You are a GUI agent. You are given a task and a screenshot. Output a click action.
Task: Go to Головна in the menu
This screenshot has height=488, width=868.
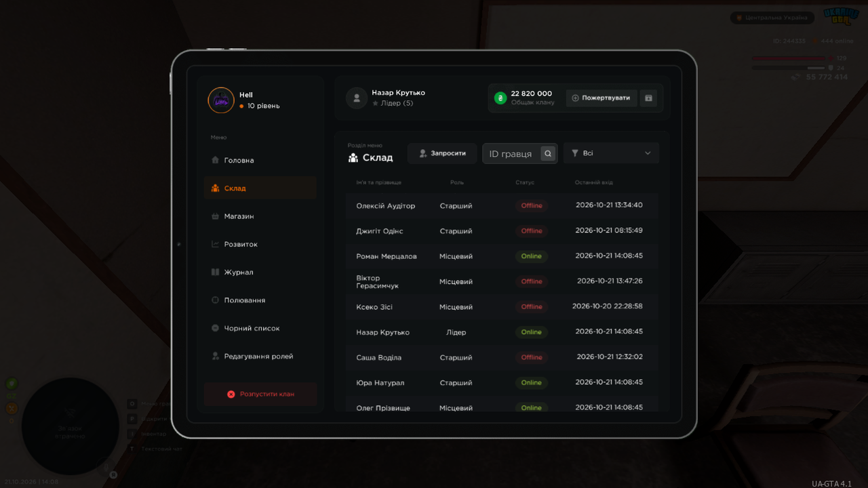[260, 160]
